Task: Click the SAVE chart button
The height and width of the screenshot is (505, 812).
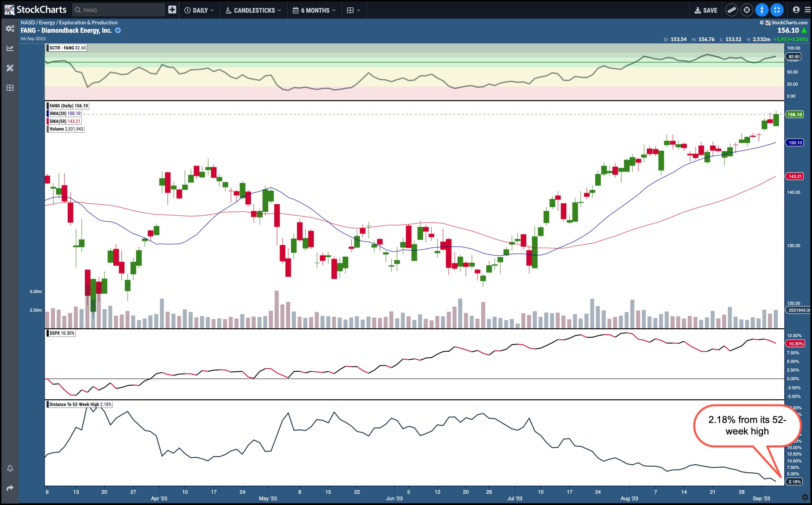Action: 706,10
